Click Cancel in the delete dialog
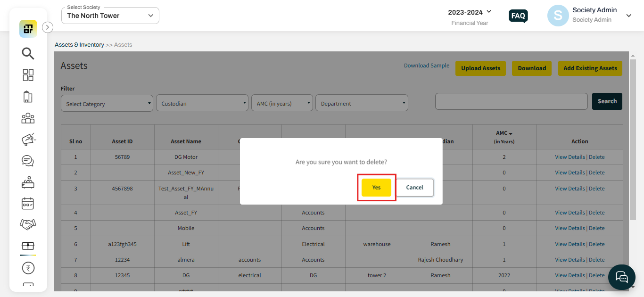The height and width of the screenshot is (297, 644). (414, 188)
